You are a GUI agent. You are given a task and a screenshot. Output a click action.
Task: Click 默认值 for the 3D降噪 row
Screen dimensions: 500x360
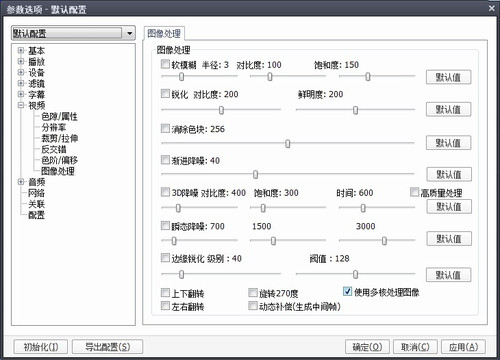[x=449, y=207]
